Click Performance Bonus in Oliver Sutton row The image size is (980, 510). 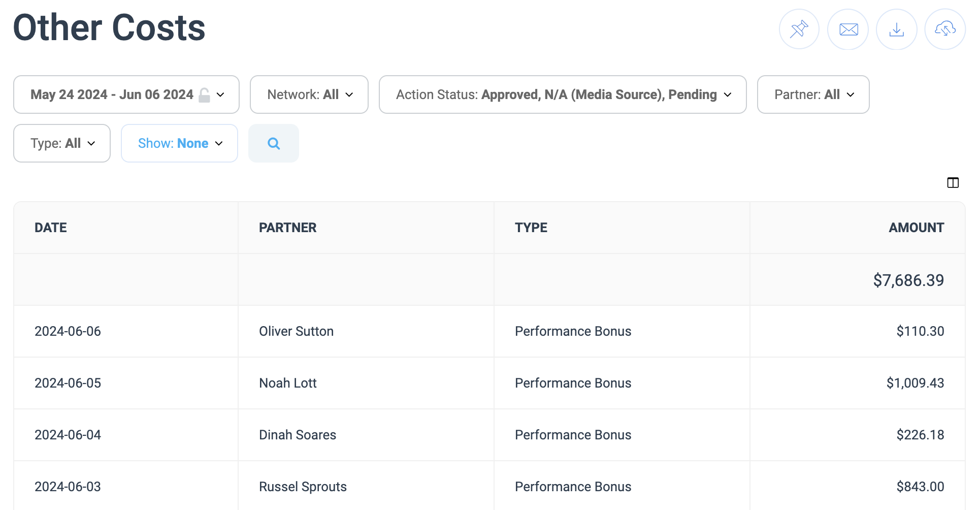pos(573,331)
